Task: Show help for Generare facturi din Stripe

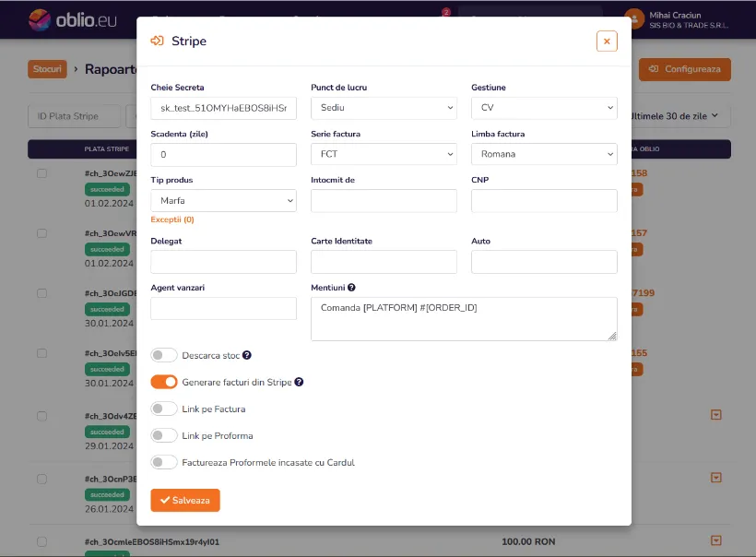Action: pyautogui.click(x=299, y=382)
